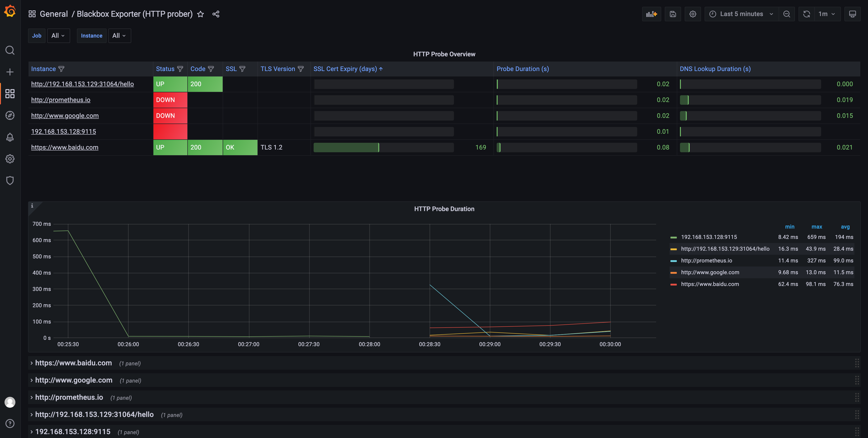Open the Last 5 minutes time picker
868x438 pixels.
(741, 14)
